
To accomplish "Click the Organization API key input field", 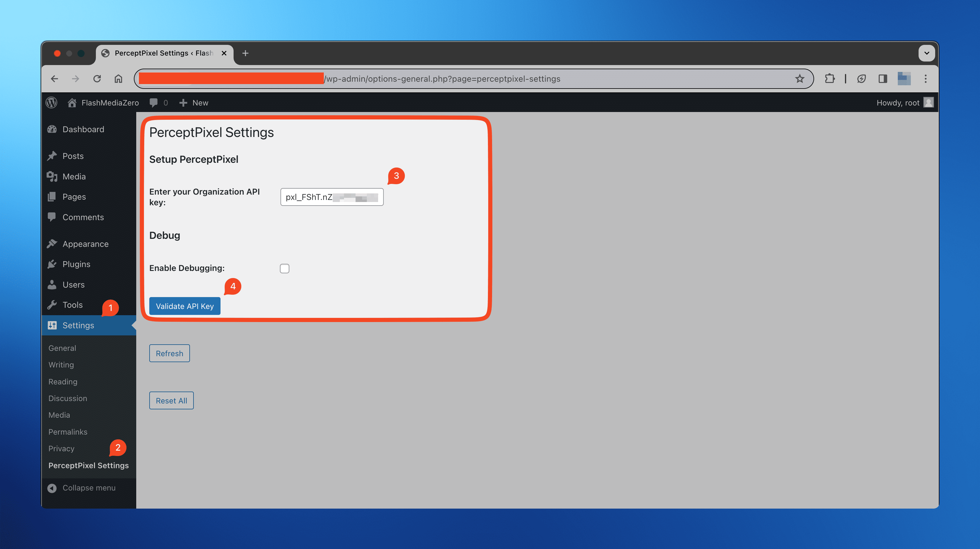I will point(332,197).
